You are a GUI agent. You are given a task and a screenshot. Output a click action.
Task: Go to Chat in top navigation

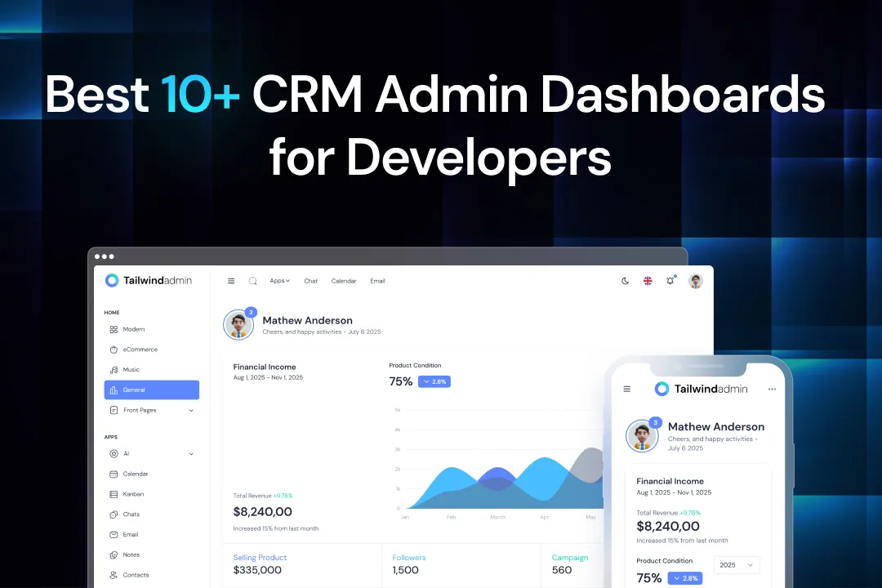click(310, 281)
